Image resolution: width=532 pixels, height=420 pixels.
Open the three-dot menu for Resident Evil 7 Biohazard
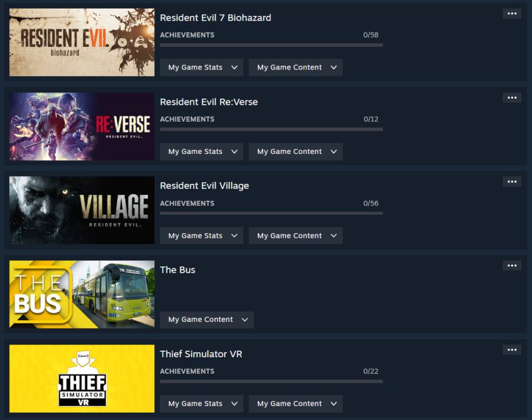click(x=512, y=13)
